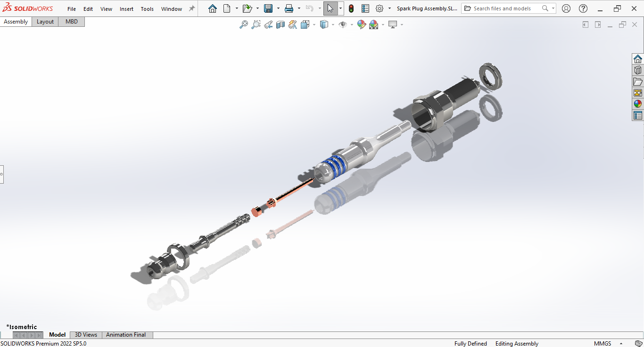Viewport: 644px width, 347px height.
Task: Click the Search files and models field
Action: tap(504, 8)
